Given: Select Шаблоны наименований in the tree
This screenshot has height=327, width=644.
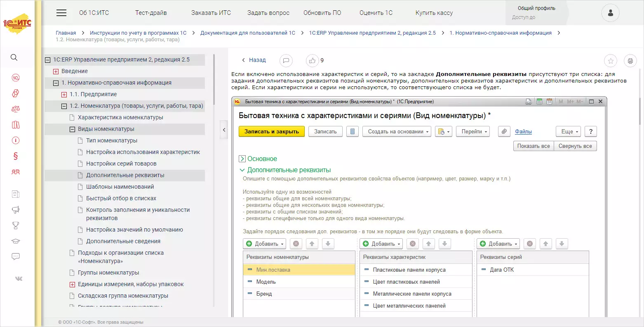Looking at the screenshot, I should click(120, 187).
